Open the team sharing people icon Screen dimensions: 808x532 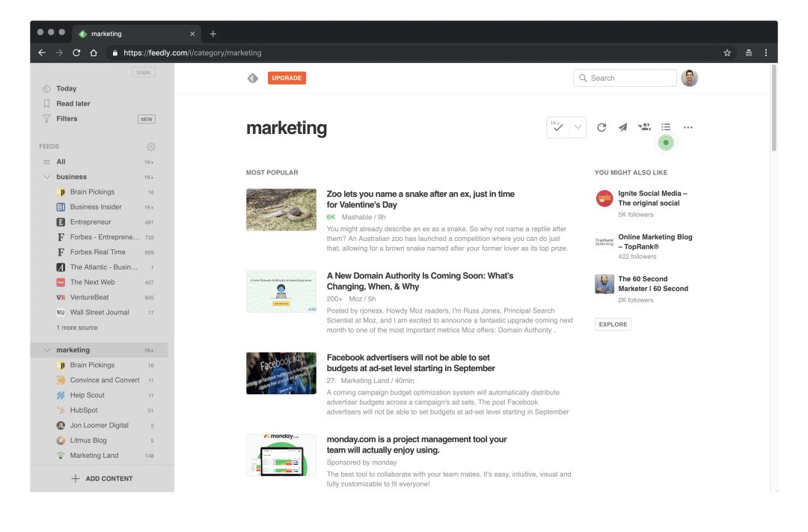[x=644, y=127]
